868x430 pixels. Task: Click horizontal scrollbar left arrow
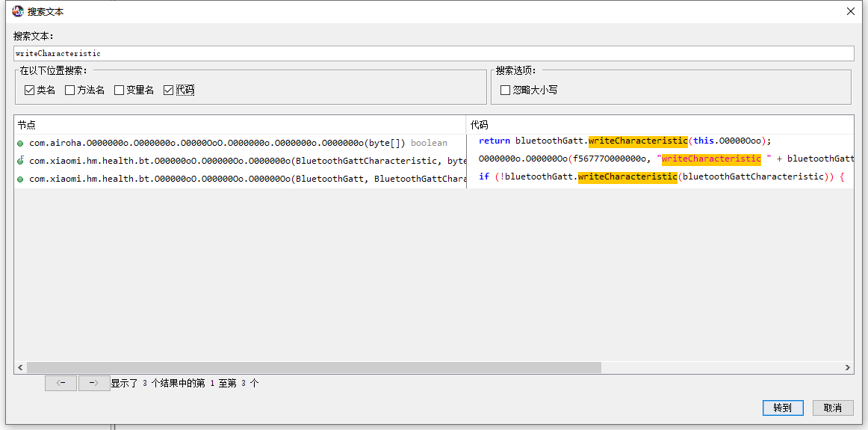[x=20, y=368]
